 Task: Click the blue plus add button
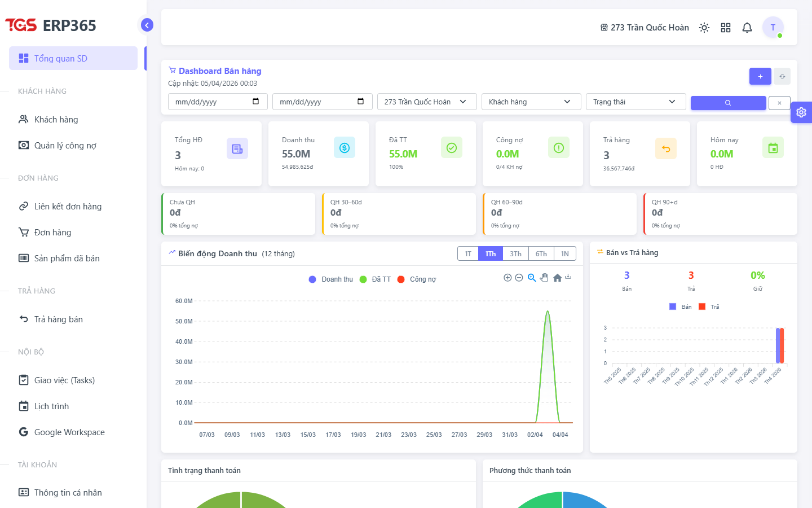pyautogui.click(x=760, y=76)
